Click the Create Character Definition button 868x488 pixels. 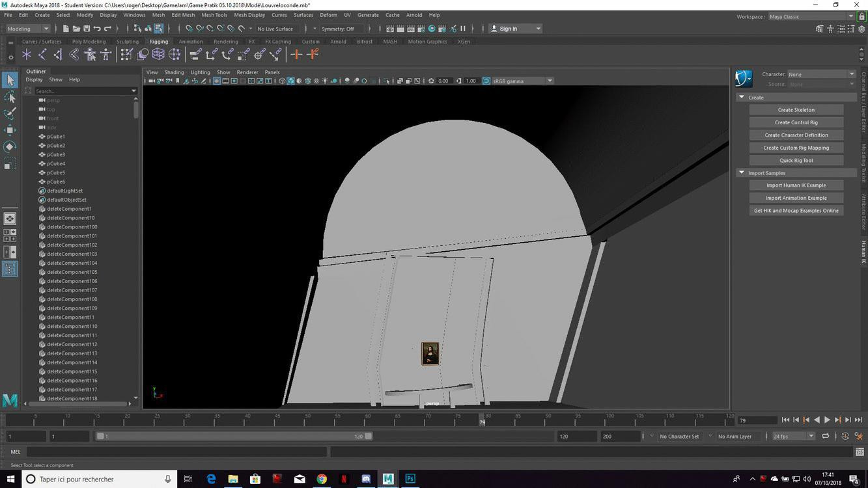coord(796,135)
